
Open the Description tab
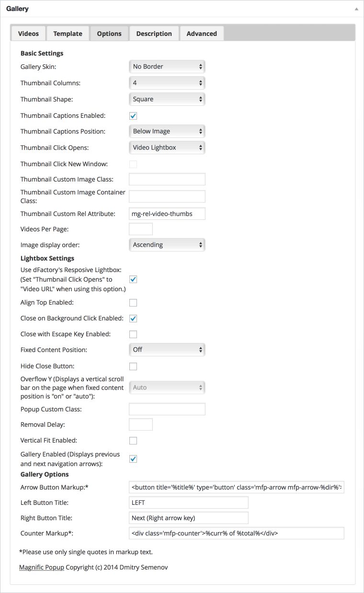[x=154, y=34]
